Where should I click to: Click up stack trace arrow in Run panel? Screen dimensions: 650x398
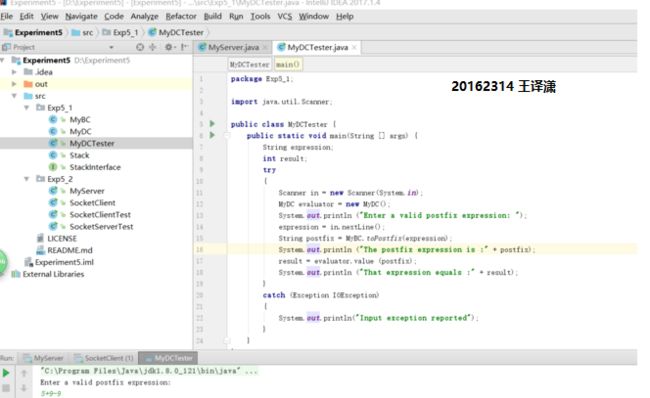pyautogui.click(x=24, y=373)
